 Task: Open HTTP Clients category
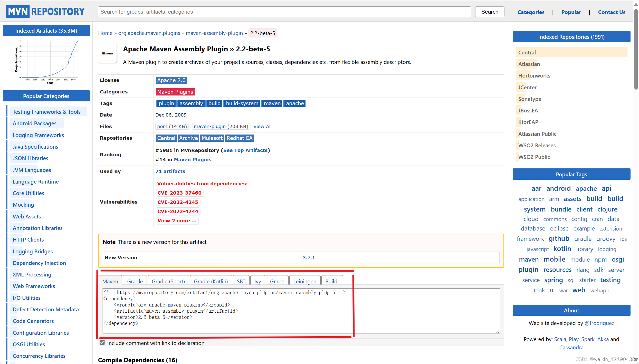(x=28, y=240)
